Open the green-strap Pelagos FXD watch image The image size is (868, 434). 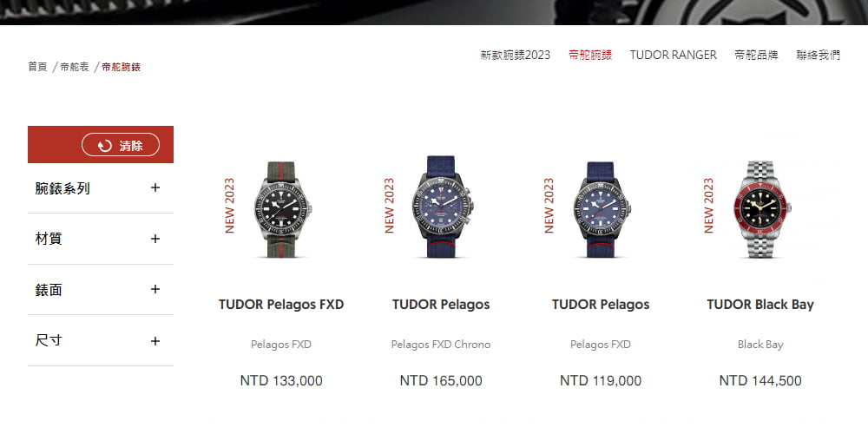[x=281, y=209]
